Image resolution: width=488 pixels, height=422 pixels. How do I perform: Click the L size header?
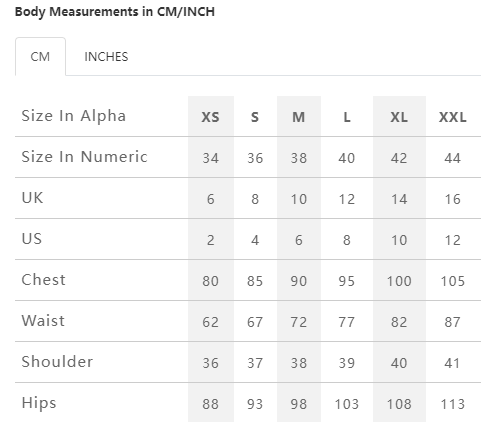347,117
